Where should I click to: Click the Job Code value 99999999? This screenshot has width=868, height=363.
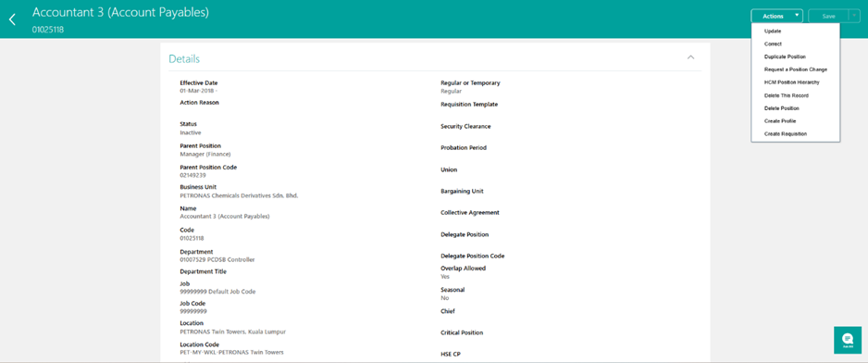click(x=193, y=311)
